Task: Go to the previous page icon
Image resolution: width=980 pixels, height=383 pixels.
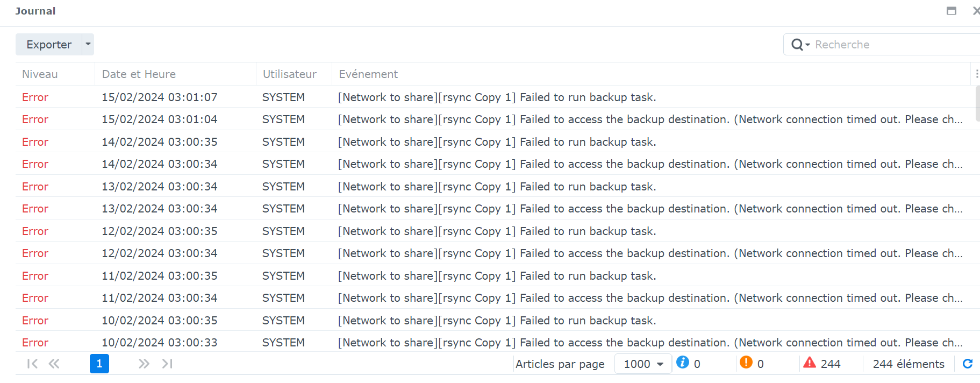Action: click(54, 364)
